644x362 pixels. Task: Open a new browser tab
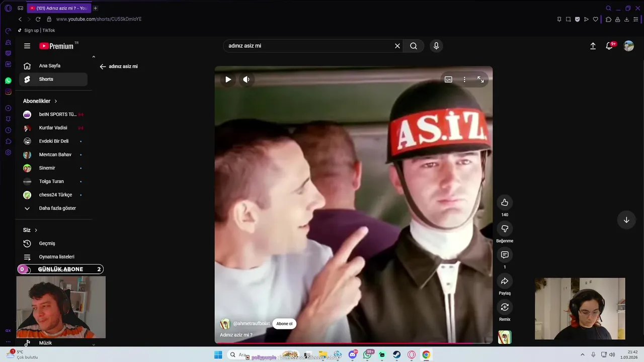[95, 8]
